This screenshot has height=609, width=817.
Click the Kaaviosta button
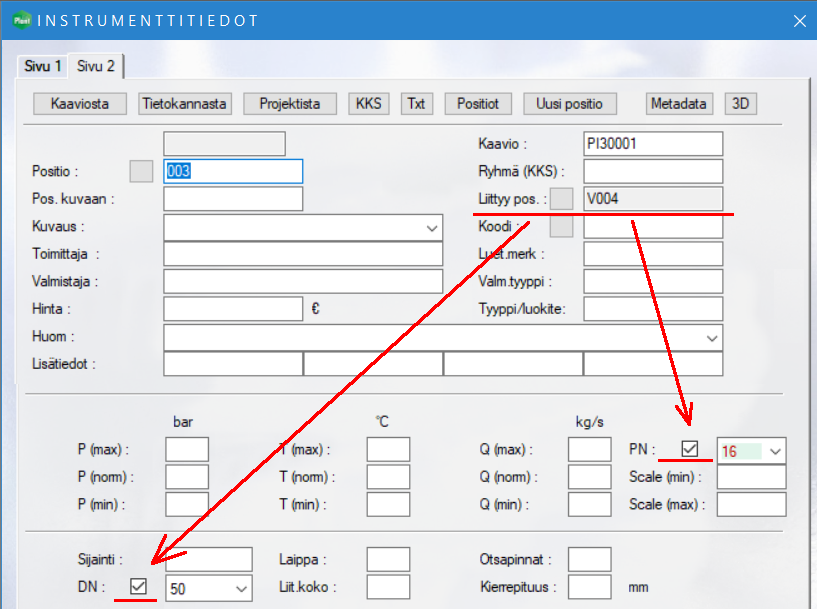tap(80, 104)
